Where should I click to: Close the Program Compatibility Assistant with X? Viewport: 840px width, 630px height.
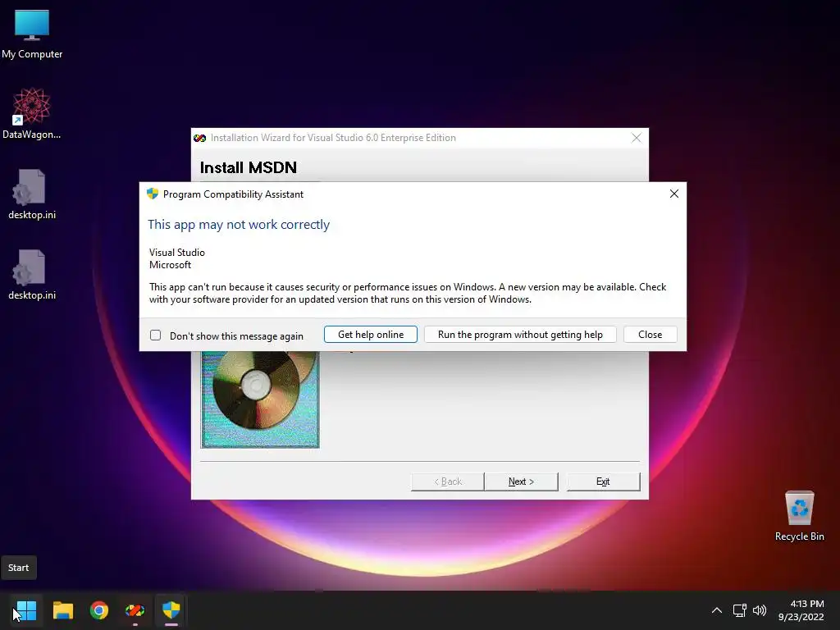pyautogui.click(x=674, y=194)
